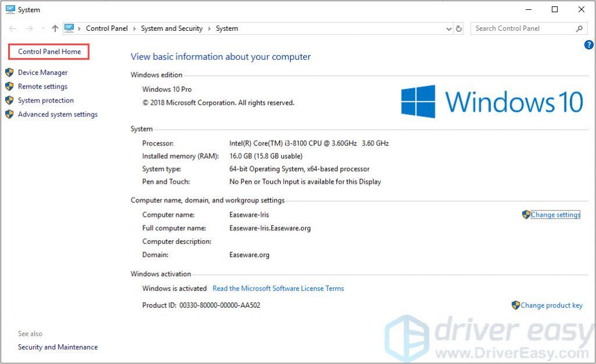The image size is (596, 364).
Task: Click the computer icon in address bar
Action: pyautogui.click(x=69, y=28)
